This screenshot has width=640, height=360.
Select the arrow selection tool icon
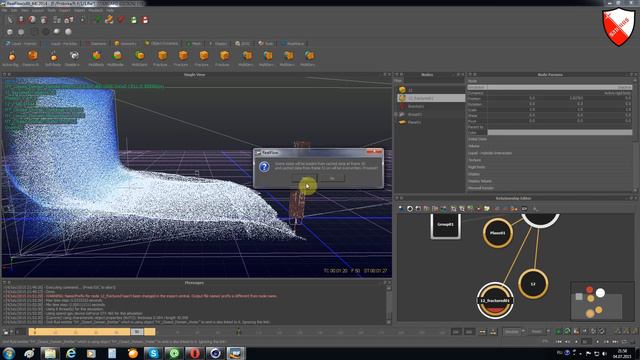10,20
